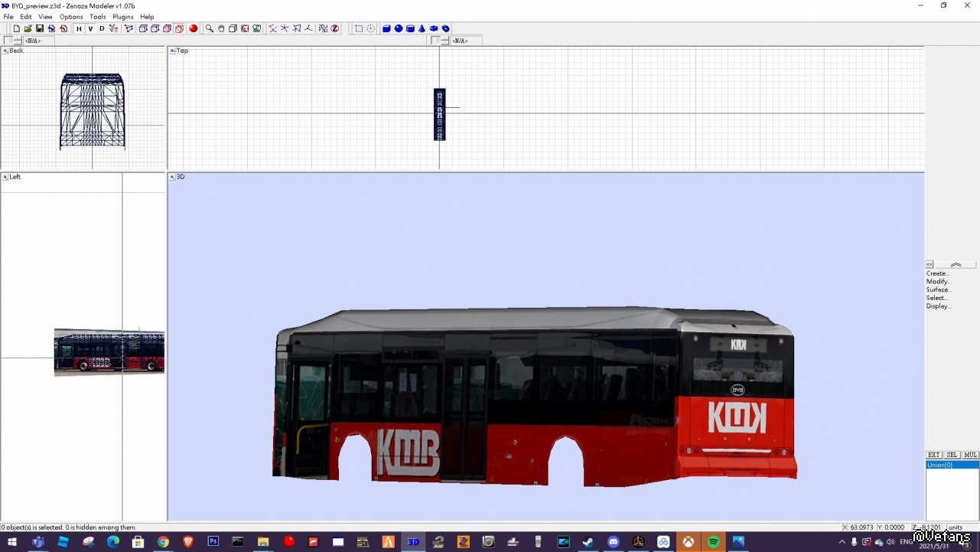
Task: Click the bus model in 3D view
Action: (x=534, y=397)
